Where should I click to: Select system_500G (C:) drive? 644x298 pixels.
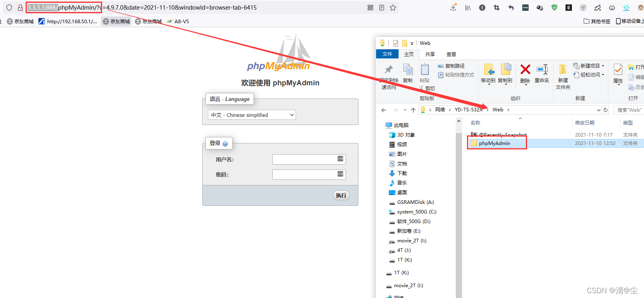(x=413, y=212)
